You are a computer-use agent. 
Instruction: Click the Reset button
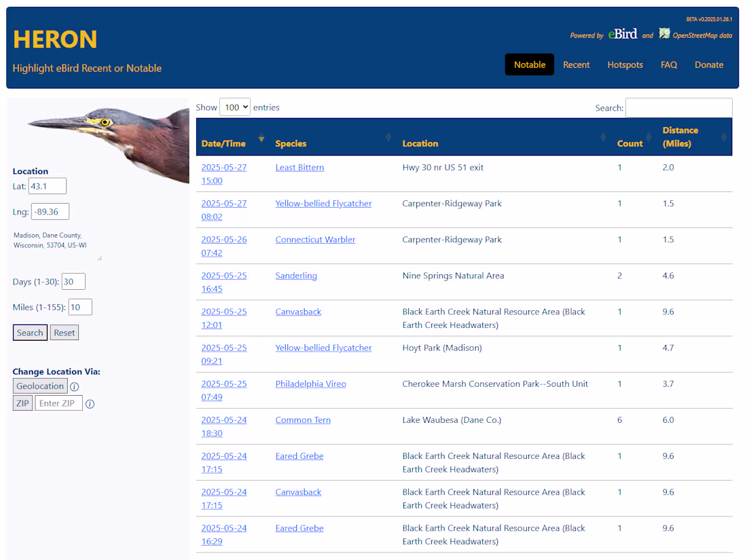(x=65, y=333)
